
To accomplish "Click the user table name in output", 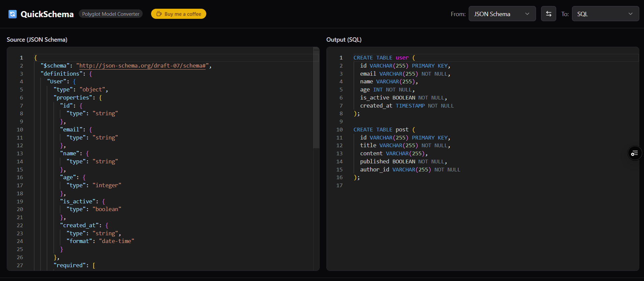I will (402, 58).
